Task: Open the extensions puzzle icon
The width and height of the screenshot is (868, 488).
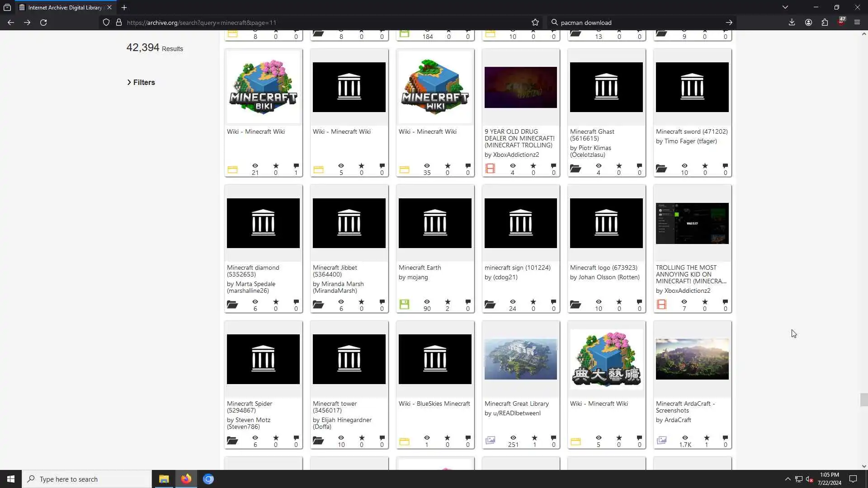Action: pyautogui.click(x=825, y=23)
